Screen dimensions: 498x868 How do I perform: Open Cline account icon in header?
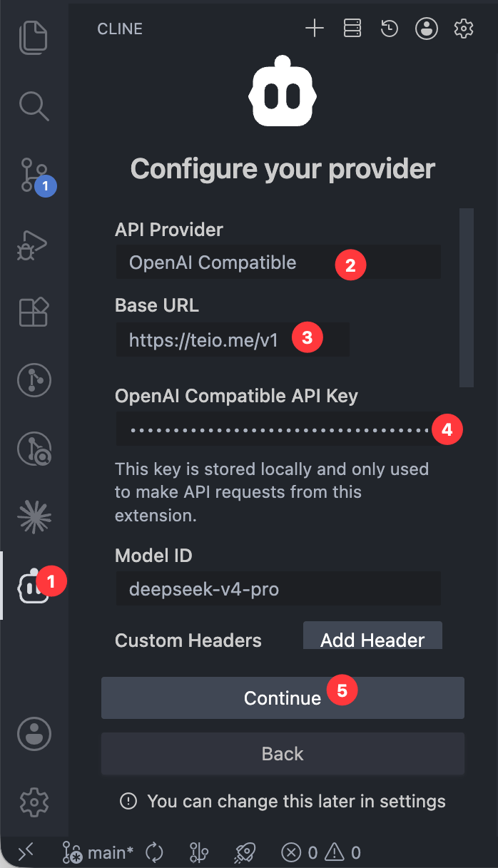(427, 29)
